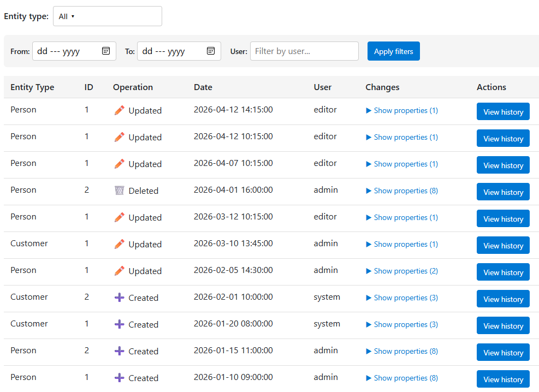Click the Operation column header
The image size is (539, 392).
click(133, 87)
